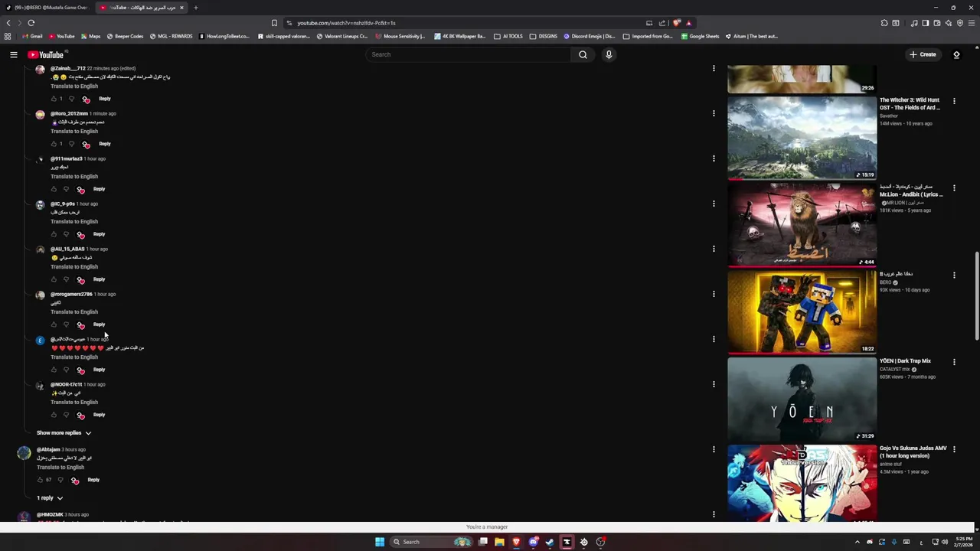This screenshot has height=551, width=980.
Task: Open the YŌEN Dark Trap Mix thumbnail
Action: (x=802, y=399)
